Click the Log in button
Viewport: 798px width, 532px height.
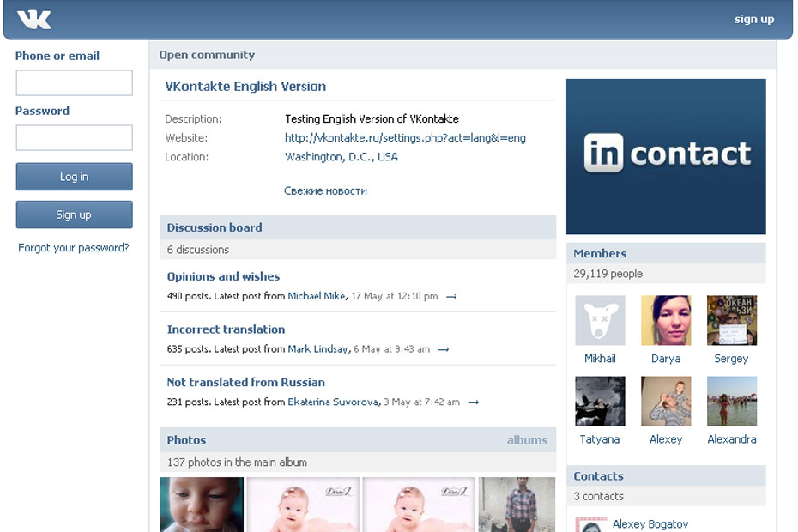coord(75,177)
